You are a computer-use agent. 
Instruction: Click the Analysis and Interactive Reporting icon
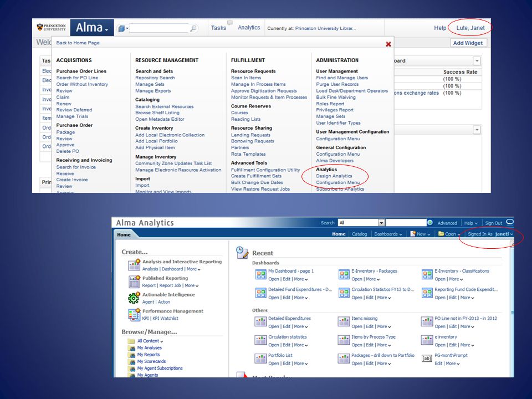tap(134, 265)
